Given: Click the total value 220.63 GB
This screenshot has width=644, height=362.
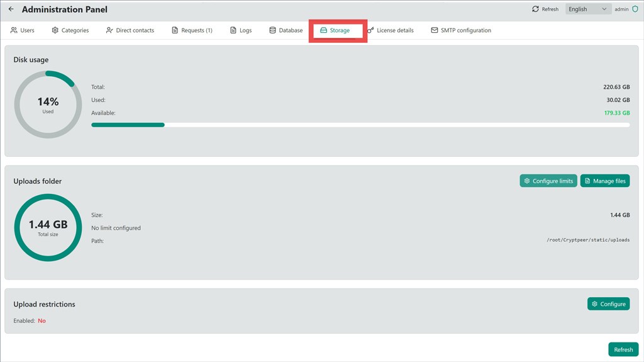Looking at the screenshot, I should click(x=616, y=87).
